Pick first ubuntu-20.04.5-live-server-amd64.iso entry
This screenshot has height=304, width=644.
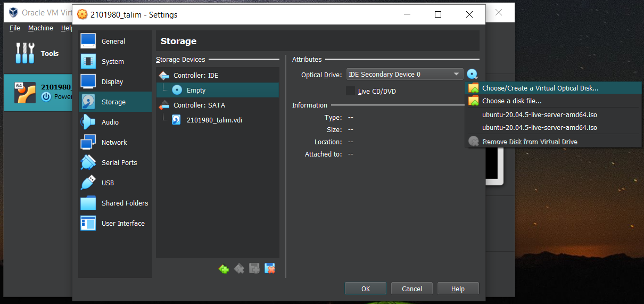point(553,114)
